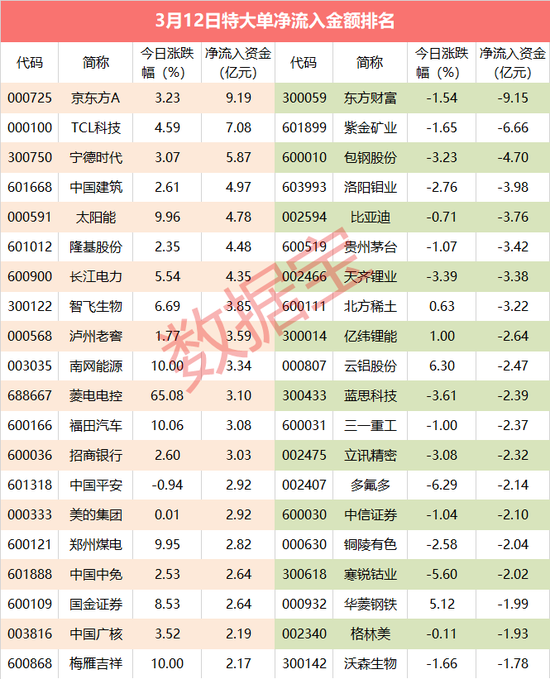Select 太阳能 stock name
Viewport: 550px width, 679px height.
96,217
